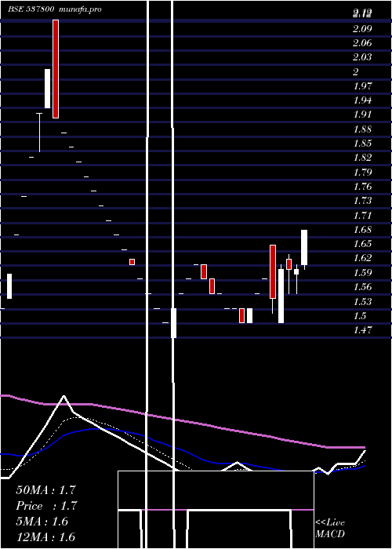The width and height of the screenshot is (392, 549).
Task: Click the BSE 537800 ticker label
Action: (31, 9)
